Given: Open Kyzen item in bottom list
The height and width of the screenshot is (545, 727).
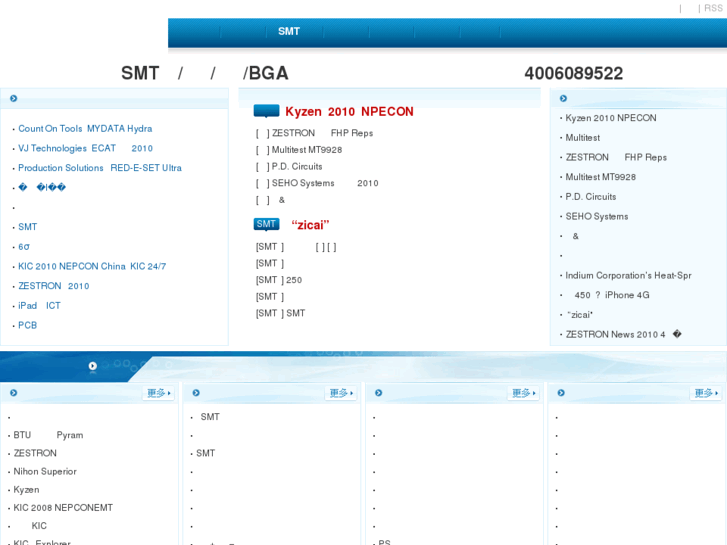Looking at the screenshot, I should (26, 490).
